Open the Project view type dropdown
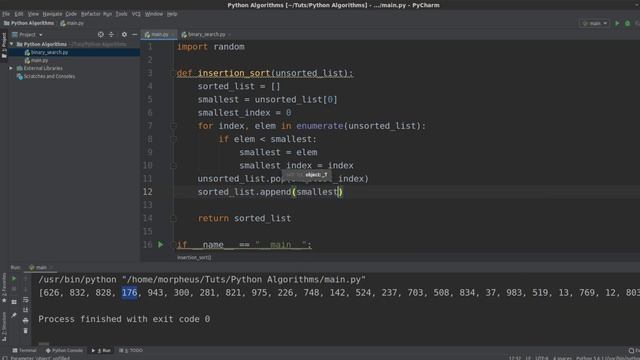Viewport: 640px width, 360px height. 27,35
